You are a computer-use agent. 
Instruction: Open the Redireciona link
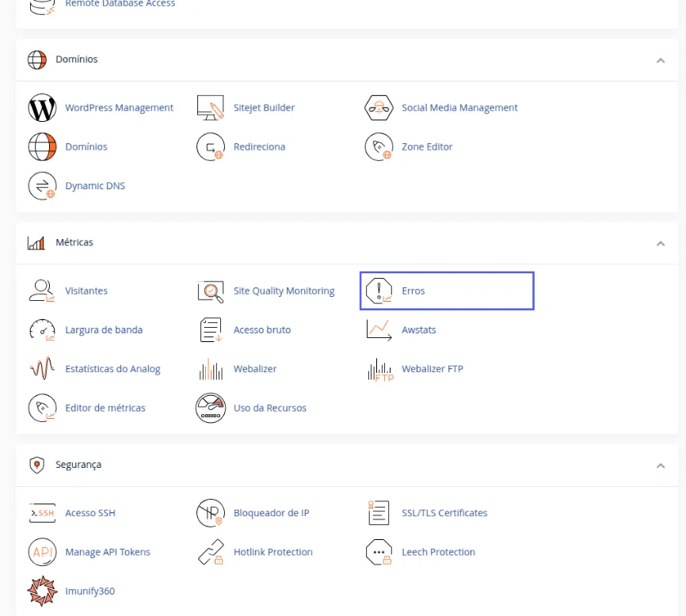click(x=260, y=147)
